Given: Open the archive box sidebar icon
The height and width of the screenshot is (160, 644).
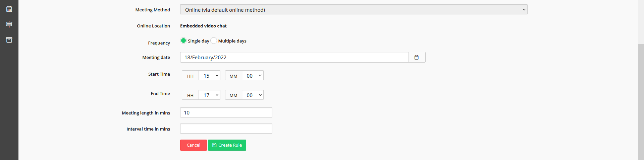Looking at the screenshot, I should tap(9, 40).
